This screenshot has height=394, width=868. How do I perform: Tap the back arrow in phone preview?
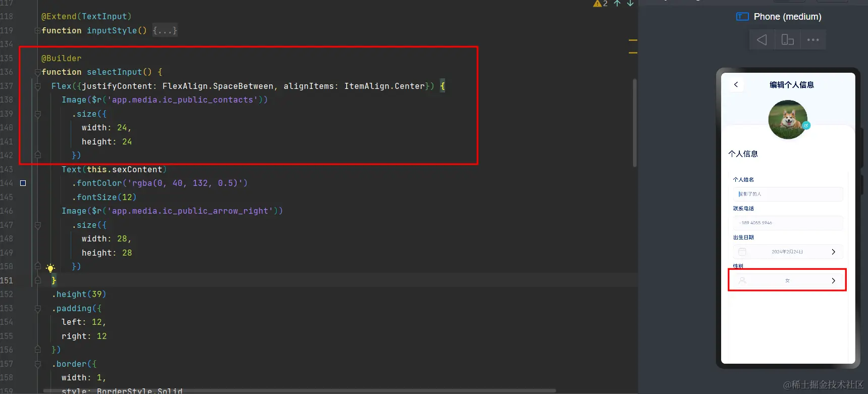click(x=736, y=84)
